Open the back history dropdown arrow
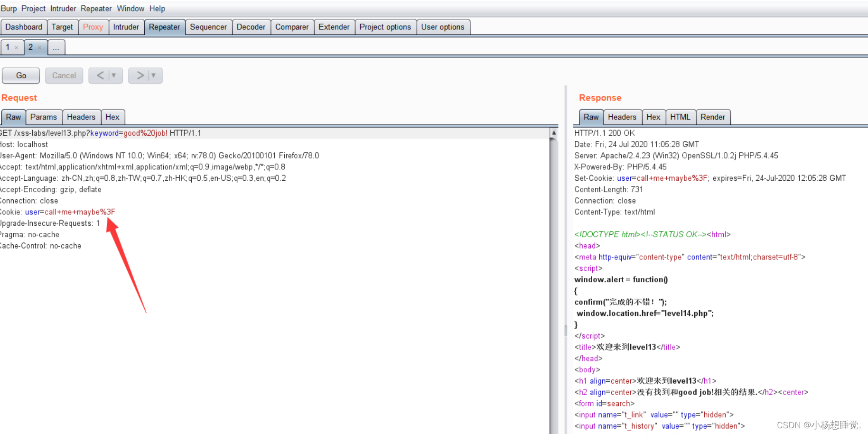Image resolution: width=868 pixels, height=434 pixels. pyautogui.click(x=114, y=75)
